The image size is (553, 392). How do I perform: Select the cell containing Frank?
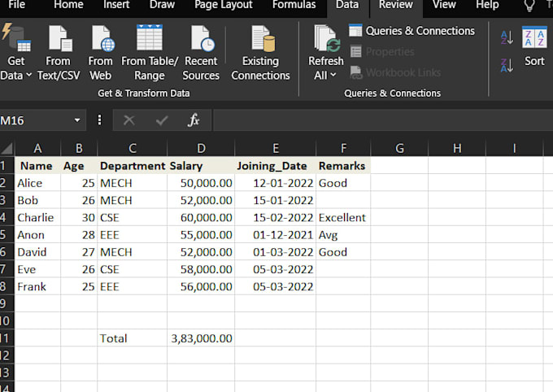tap(37, 286)
